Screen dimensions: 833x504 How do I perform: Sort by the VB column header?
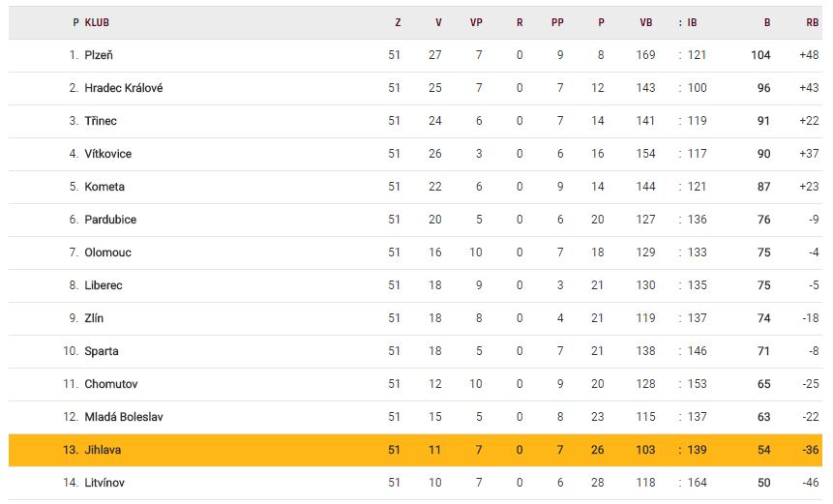pyautogui.click(x=646, y=22)
